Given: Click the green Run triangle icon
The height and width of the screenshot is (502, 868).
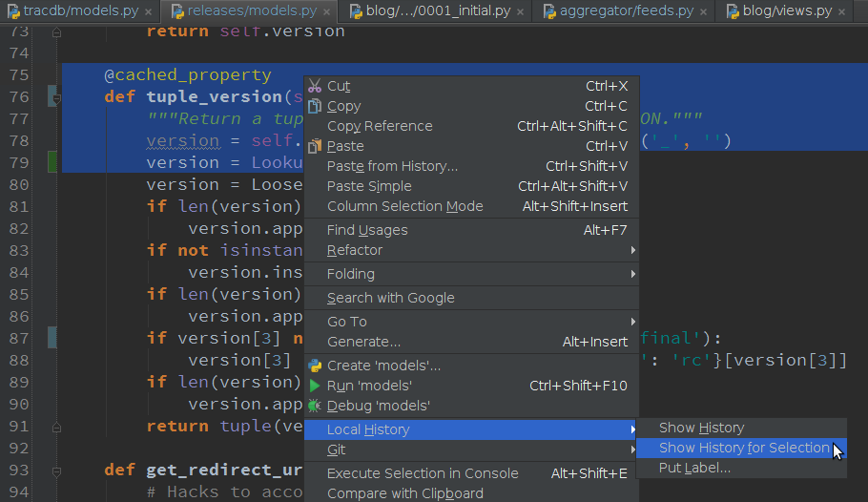Looking at the screenshot, I should point(315,386).
